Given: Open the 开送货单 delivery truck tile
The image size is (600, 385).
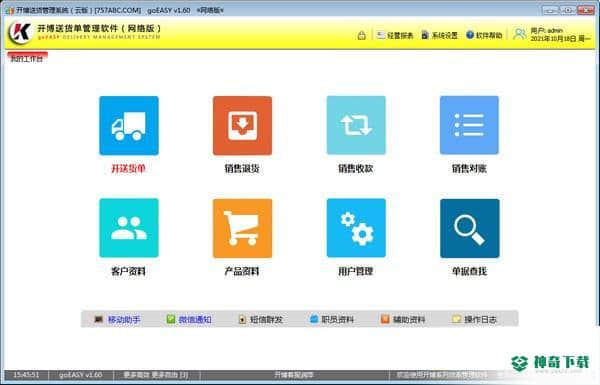Looking at the screenshot, I should pos(129,126).
